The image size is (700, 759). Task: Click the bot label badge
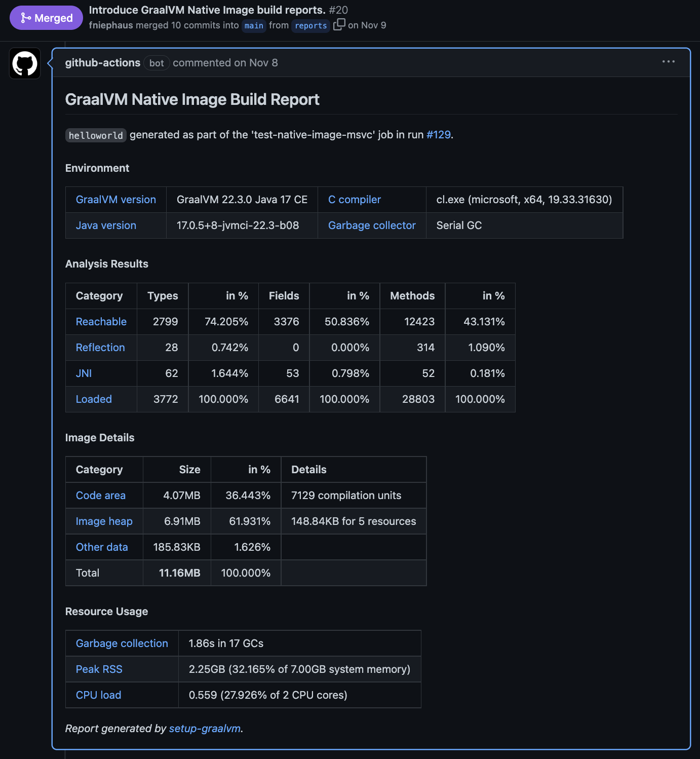(157, 63)
